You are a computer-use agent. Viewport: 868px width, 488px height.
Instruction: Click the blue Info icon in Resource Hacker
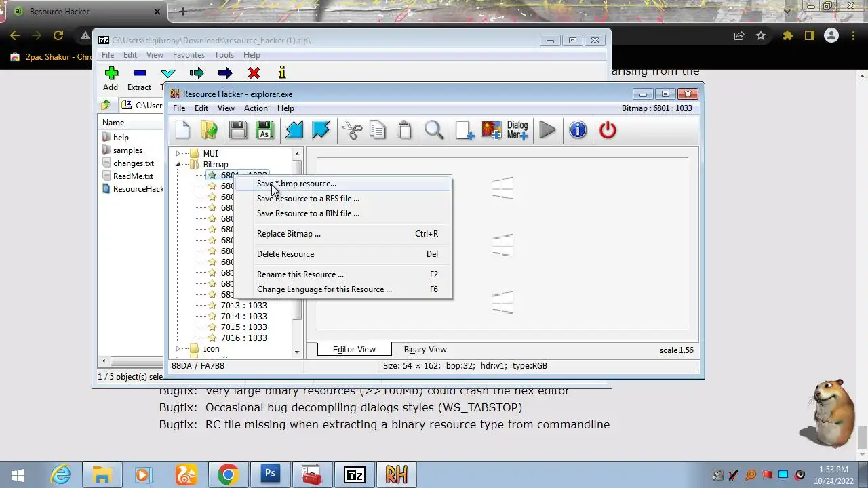[578, 129]
